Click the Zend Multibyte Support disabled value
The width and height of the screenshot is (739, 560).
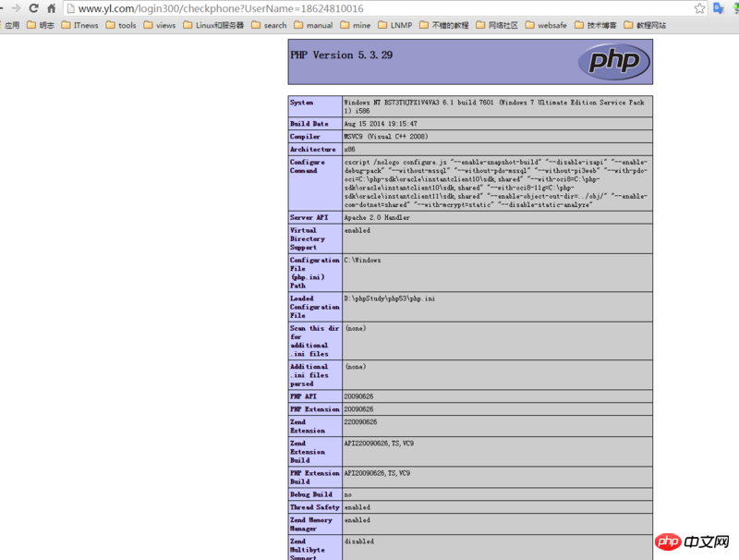click(x=359, y=542)
